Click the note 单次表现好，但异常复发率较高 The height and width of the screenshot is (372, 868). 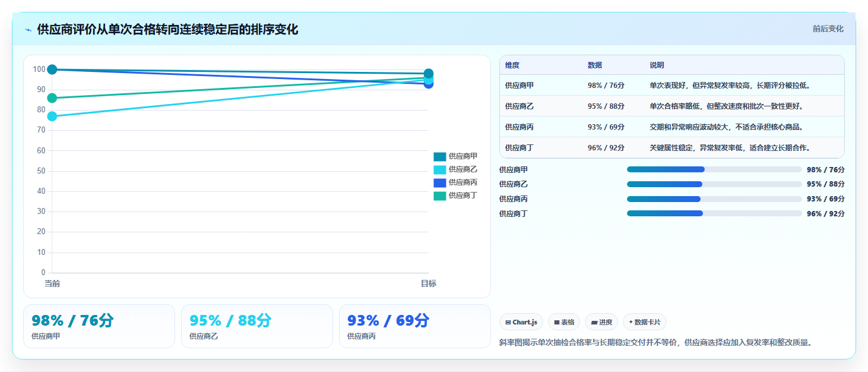[730, 86]
